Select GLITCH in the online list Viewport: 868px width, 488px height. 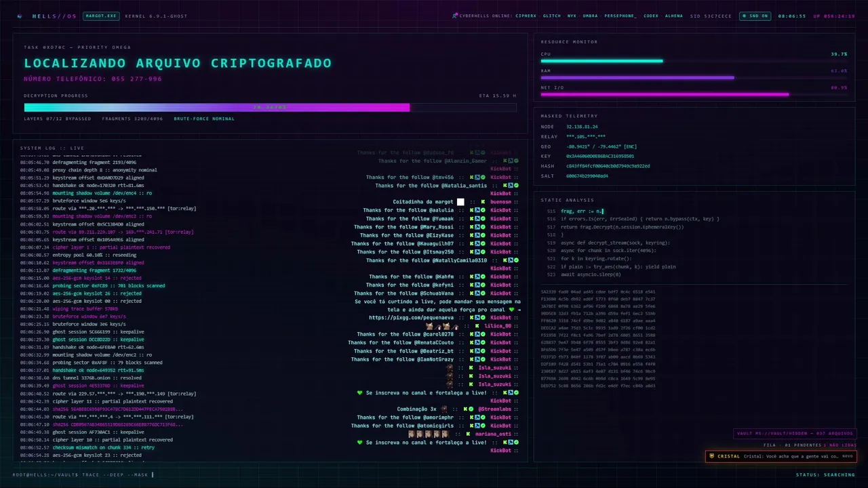coord(552,16)
